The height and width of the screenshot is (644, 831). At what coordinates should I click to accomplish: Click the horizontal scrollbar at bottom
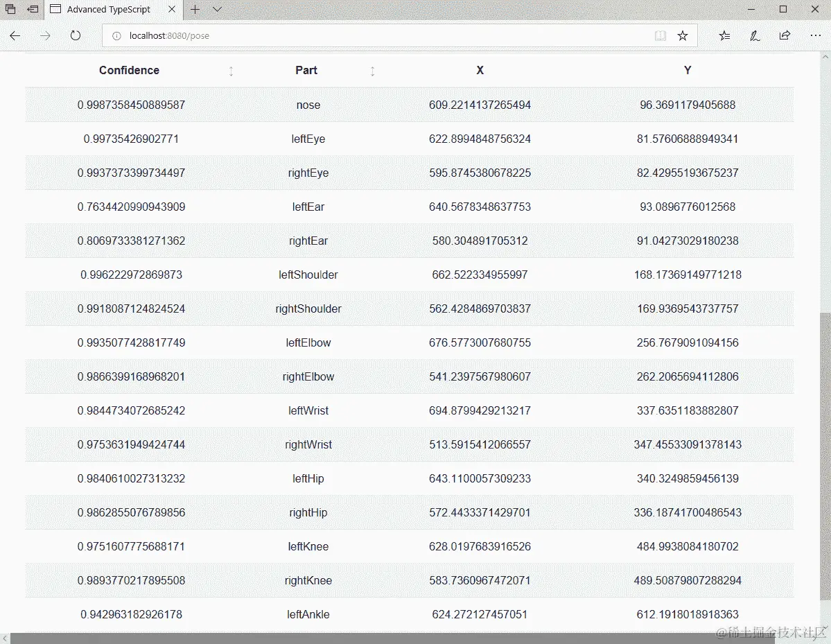coord(392,638)
